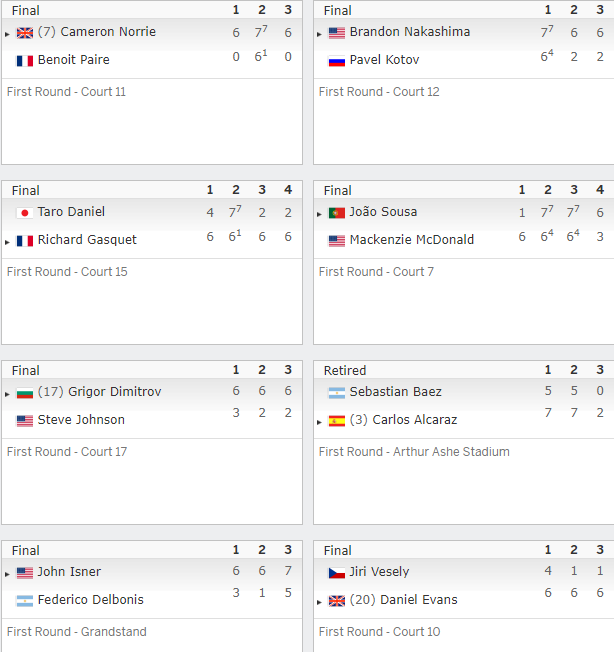
Task: Click the Argentine flag beside Sebastian Baez
Action: pyautogui.click(x=337, y=393)
